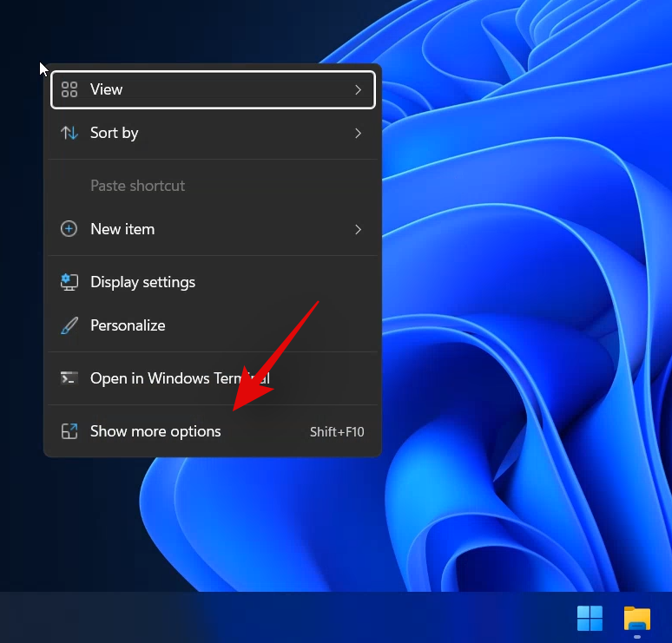Choose Sort by text in context menu
Image resolution: width=672 pixels, height=643 pixels.
pyautogui.click(x=115, y=133)
